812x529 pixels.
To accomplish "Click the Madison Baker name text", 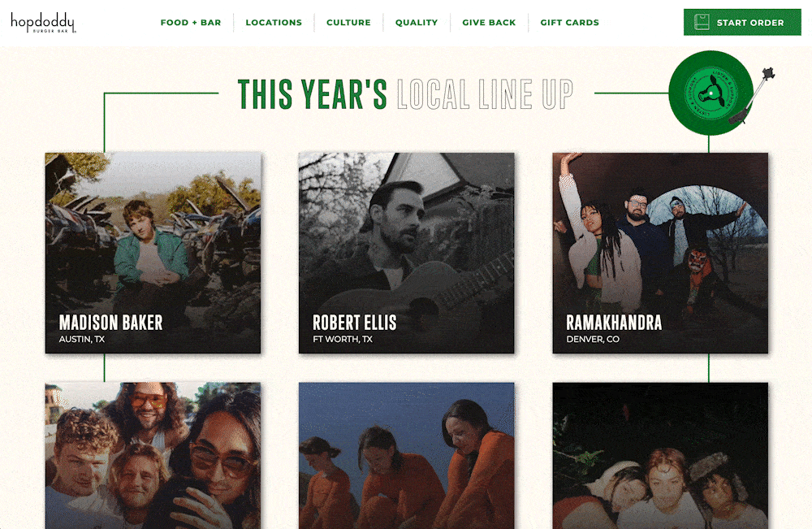I will (x=110, y=323).
